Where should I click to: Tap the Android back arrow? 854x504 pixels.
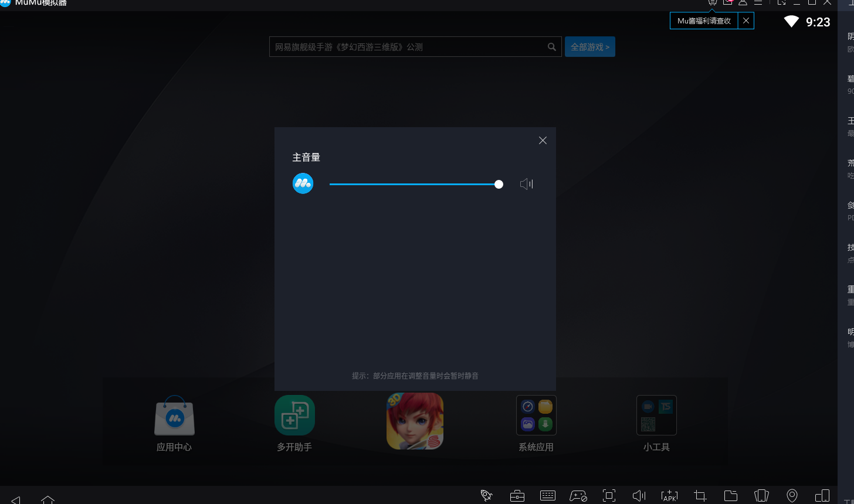tap(16, 500)
